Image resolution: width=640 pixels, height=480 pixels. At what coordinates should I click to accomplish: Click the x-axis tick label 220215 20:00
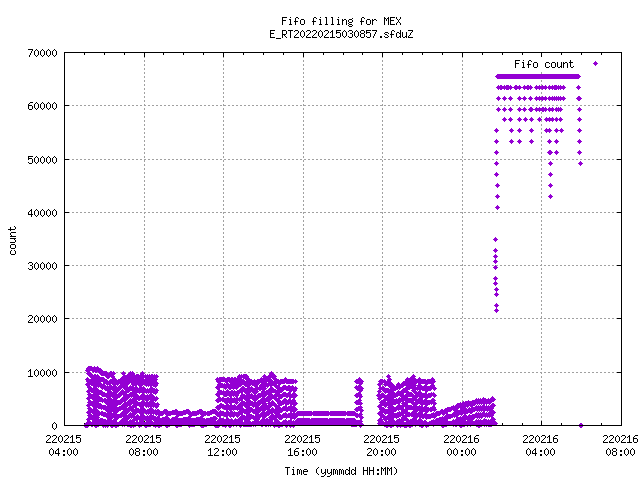382,445
